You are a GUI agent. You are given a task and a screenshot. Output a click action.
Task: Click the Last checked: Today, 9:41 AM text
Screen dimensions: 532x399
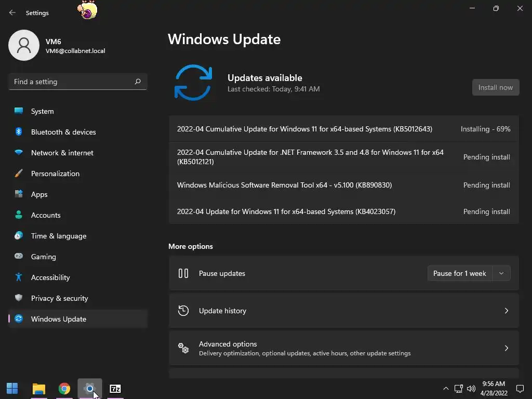click(273, 89)
